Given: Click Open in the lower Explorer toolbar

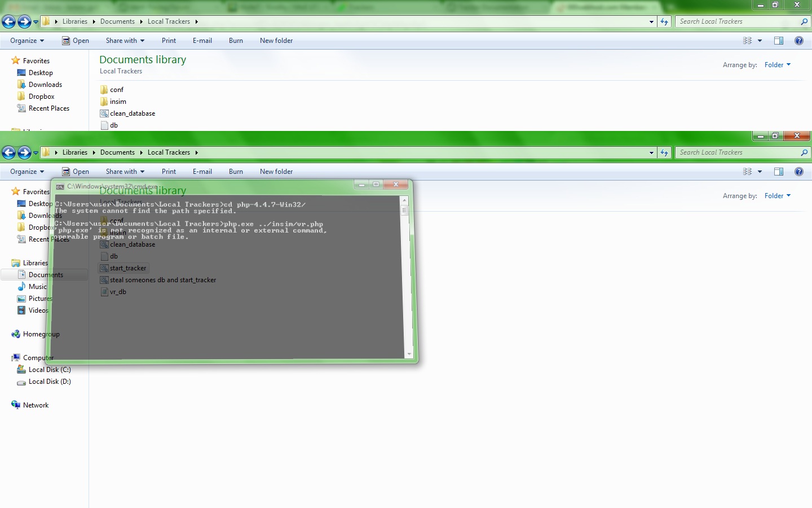Looking at the screenshot, I should coord(76,172).
